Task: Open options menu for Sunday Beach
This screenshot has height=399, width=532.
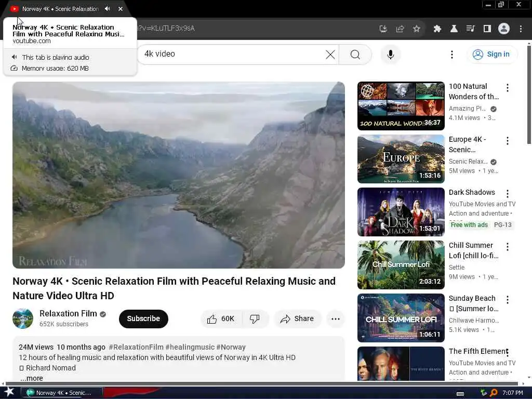Action: [507, 300]
